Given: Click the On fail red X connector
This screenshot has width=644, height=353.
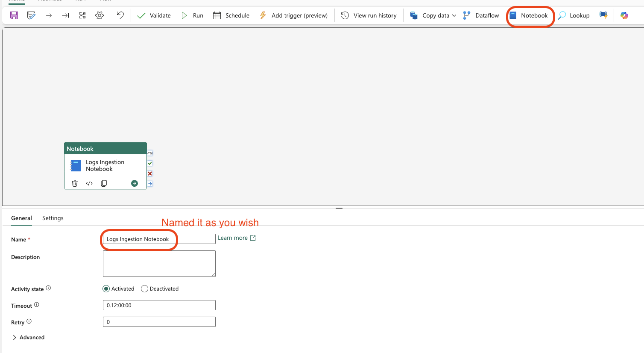Looking at the screenshot, I should coord(150,174).
